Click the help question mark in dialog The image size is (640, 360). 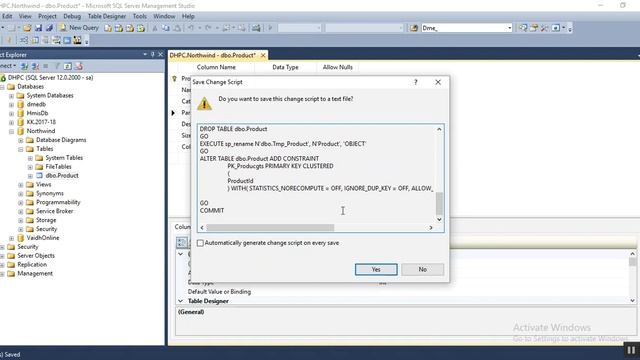(x=416, y=82)
